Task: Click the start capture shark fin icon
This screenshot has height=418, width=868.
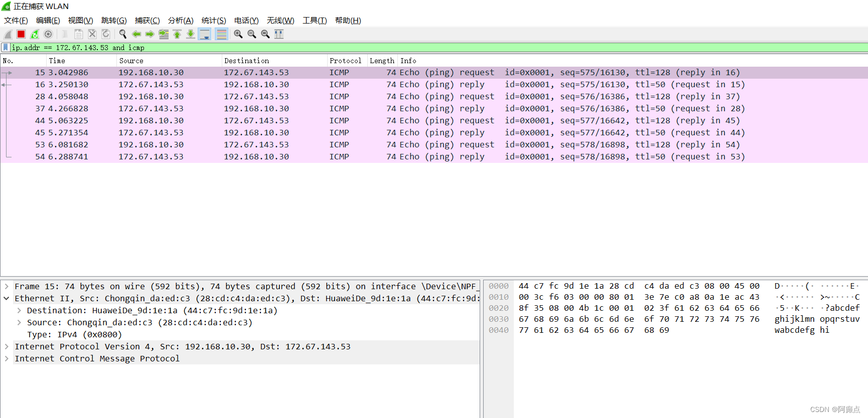Action: click(8, 34)
